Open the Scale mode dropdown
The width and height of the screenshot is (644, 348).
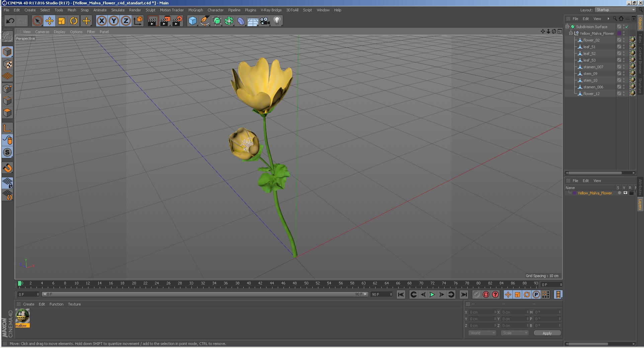click(515, 333)
